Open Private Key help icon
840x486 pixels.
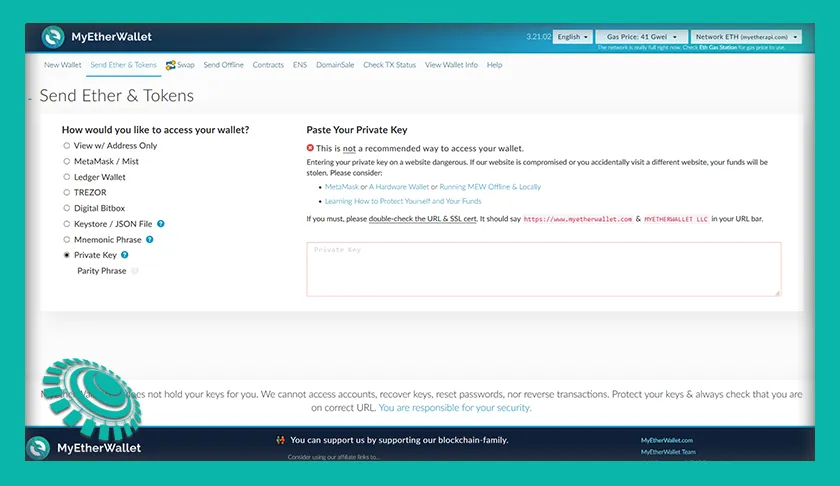pos(124,255)
